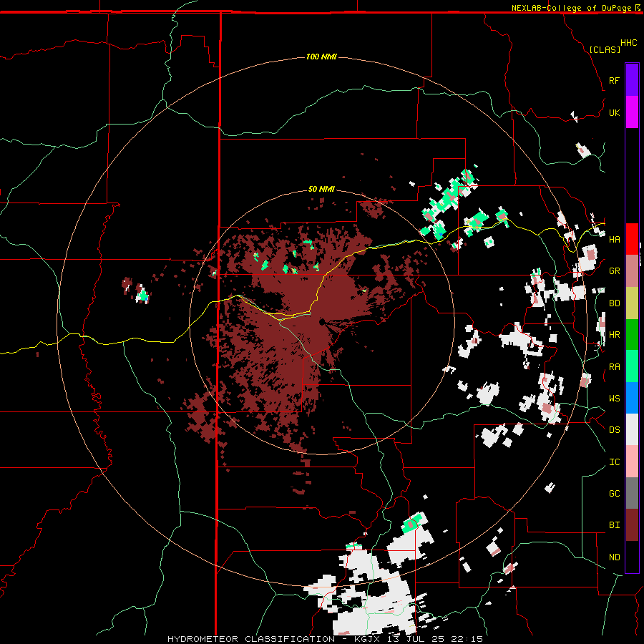Image resolution: width=644 pixels, height=644 pixels.
Task: Click the IC light pink legend swatch
Action: click(632, 462)
